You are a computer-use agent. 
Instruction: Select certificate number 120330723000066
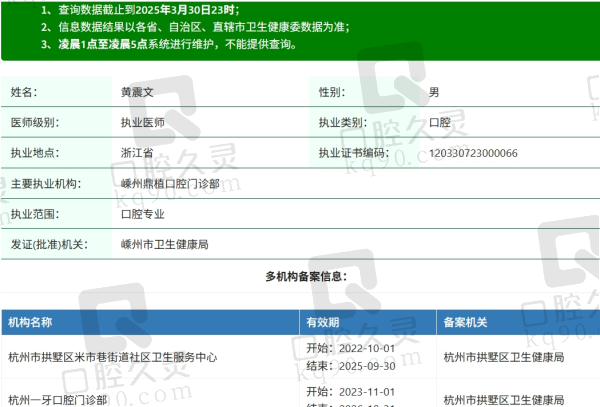point(473,153)
